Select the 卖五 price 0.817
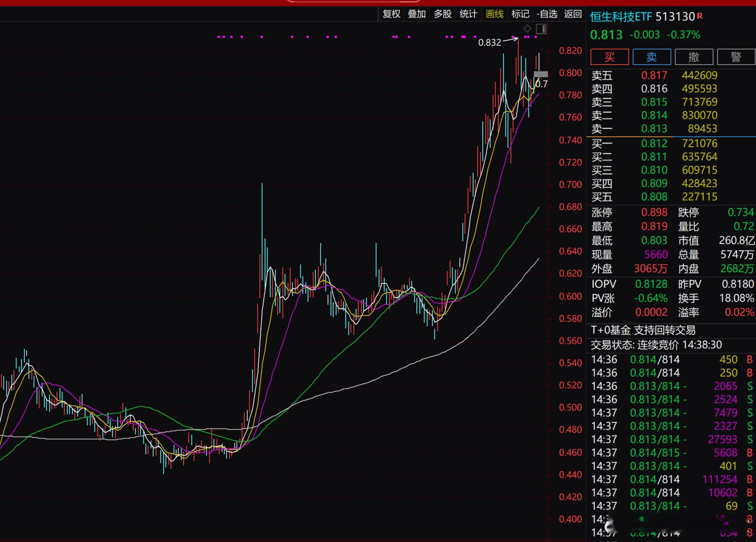The height and width of the screenshot is (542, 756). click(654, 75)
